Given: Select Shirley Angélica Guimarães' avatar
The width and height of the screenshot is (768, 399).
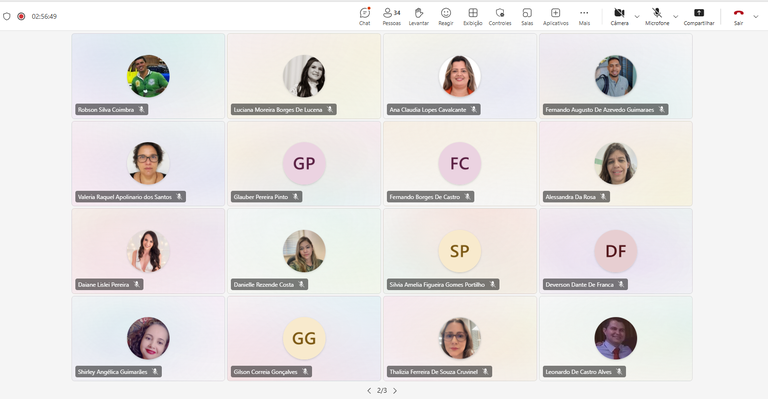Looking at the screenshot, I should 148,338.
